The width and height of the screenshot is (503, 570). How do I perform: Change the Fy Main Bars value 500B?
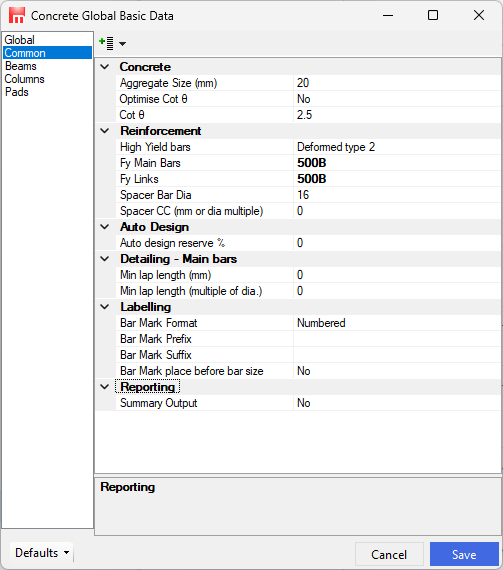[x=397, y=163]
